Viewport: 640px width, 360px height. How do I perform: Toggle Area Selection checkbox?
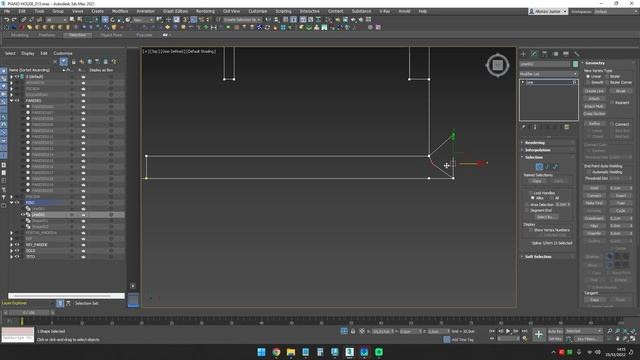click(527, 204)
